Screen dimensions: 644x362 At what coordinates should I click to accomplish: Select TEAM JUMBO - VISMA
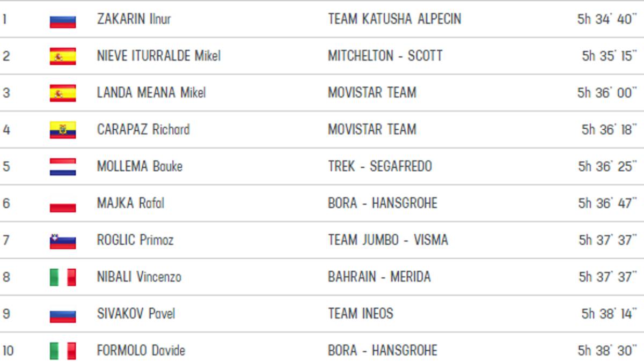(388, 240)
